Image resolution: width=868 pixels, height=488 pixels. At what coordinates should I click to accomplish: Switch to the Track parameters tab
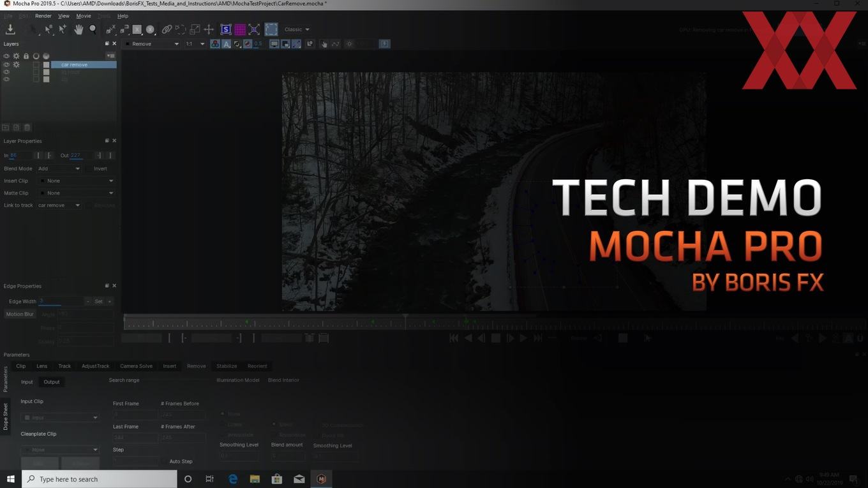pyautogui.click(x=64, y=366)
